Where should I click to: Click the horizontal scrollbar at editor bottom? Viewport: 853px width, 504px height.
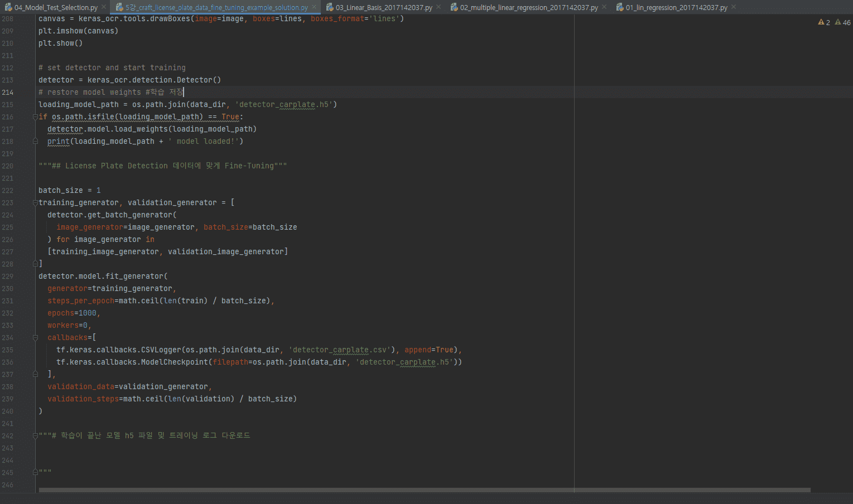tap(424, 490)
